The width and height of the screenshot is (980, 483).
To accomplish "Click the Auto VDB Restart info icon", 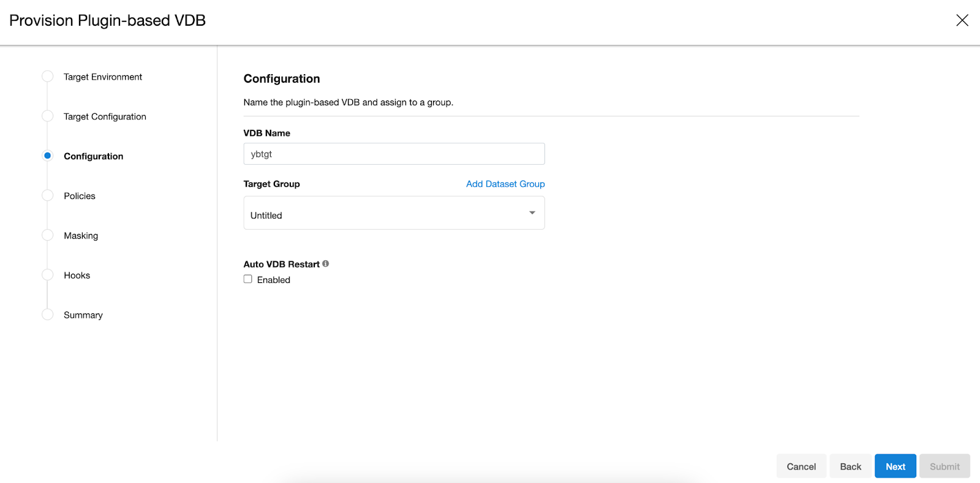I will tap(326, 264).
